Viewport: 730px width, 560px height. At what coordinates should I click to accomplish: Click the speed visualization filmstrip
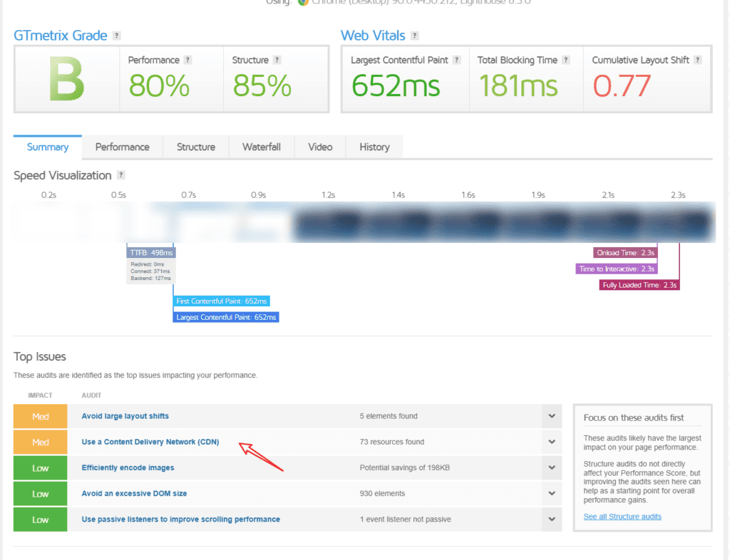pos(364,222)
